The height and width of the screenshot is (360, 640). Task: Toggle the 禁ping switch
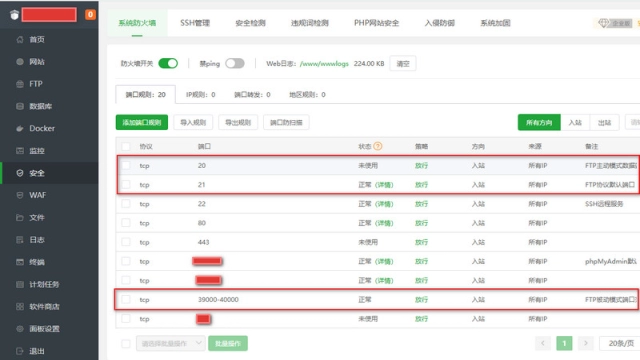(235, 63)
